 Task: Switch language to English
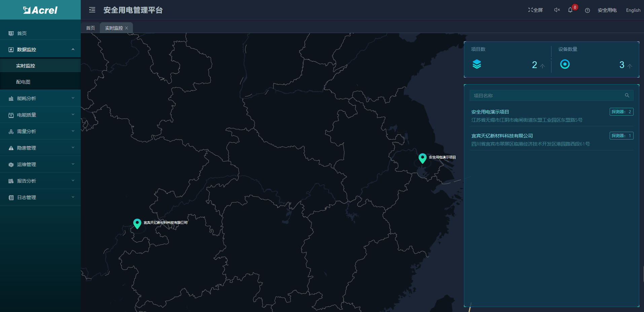pyautogui.click(x=633, y=10)
